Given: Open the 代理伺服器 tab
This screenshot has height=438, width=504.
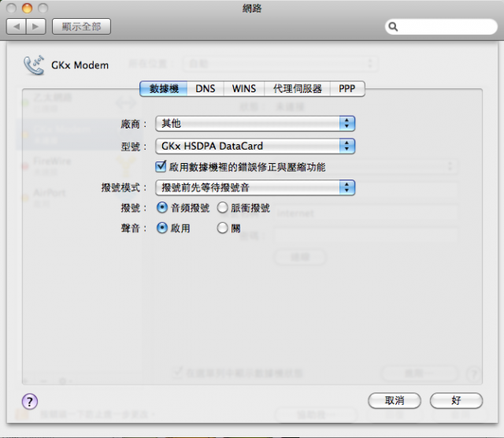Looking at the screenshot, I should [298, 88].
